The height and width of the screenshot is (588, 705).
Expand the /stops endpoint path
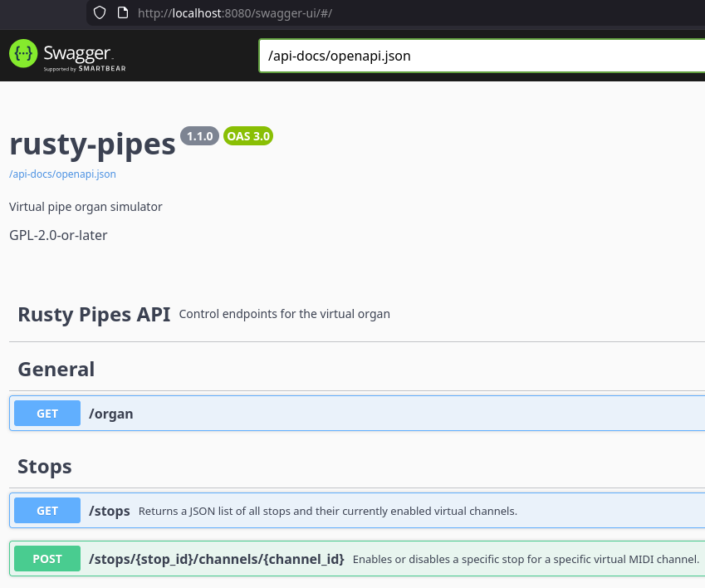[110, 511]
